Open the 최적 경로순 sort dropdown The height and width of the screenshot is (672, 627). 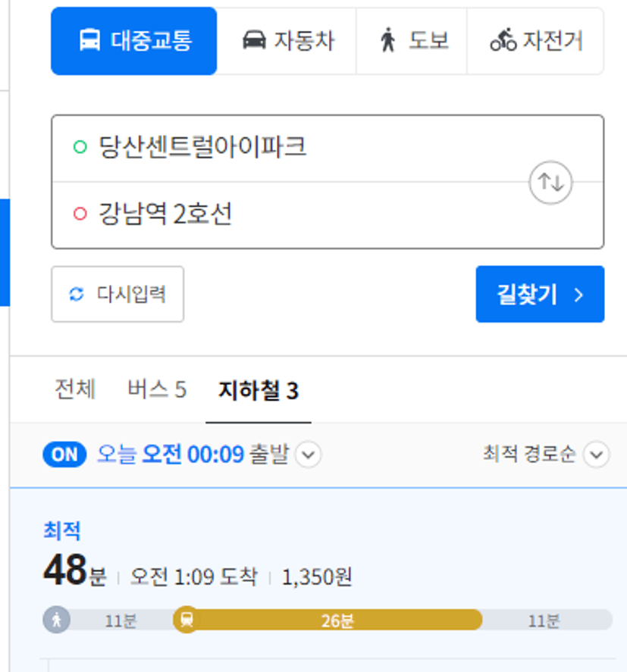pyautogui.click(x=547, y=454)
